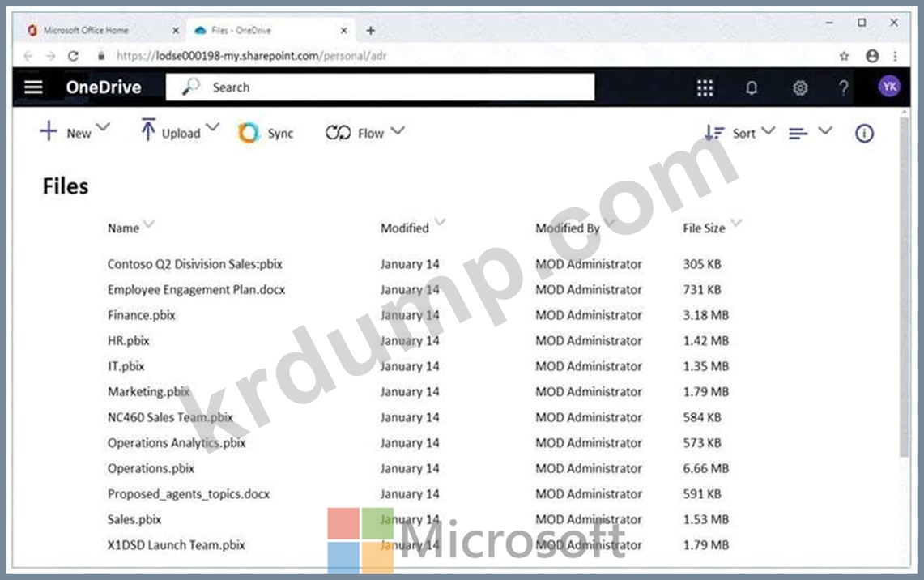
Task: Open the help question mark
Action: (844, 87)
